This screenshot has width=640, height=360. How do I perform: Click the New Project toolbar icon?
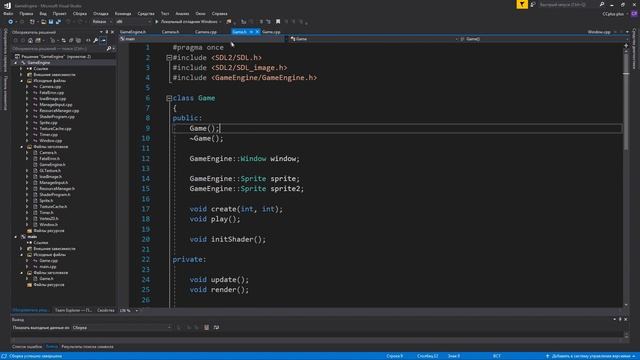tap(32, 22)
